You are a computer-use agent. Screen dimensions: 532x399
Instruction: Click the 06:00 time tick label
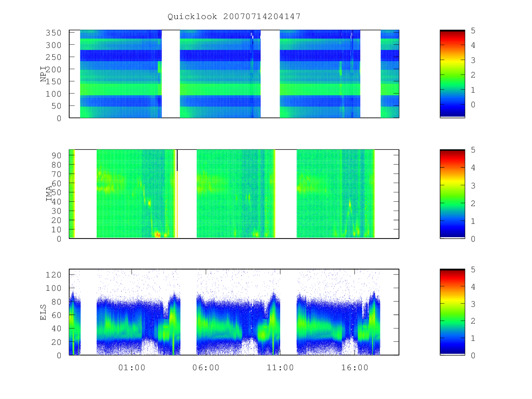[x=206, y=368]
